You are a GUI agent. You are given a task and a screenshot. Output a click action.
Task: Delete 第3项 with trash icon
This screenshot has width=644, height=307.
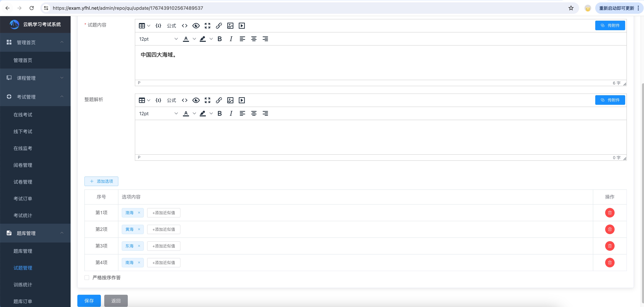[610, 246]
